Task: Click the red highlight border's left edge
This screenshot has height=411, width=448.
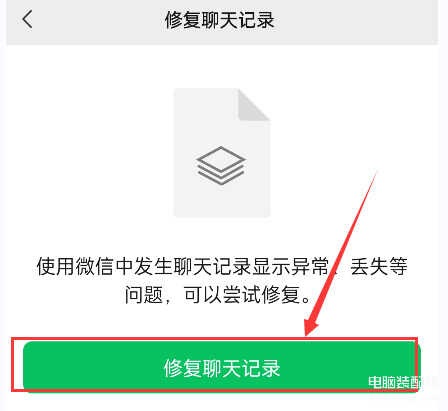Action: pyautogui.click(x=12, y=364)
